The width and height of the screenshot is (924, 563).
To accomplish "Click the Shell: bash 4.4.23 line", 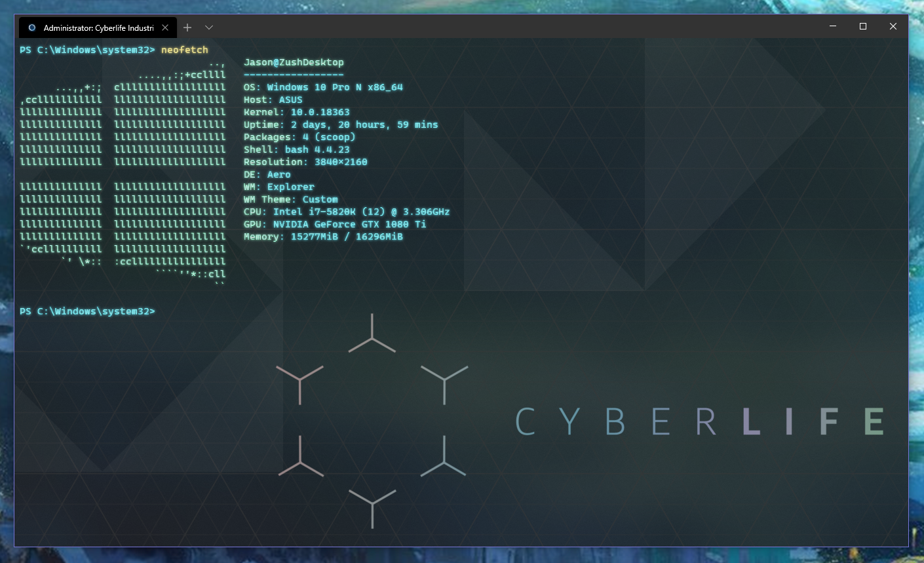I will (297, 149).
